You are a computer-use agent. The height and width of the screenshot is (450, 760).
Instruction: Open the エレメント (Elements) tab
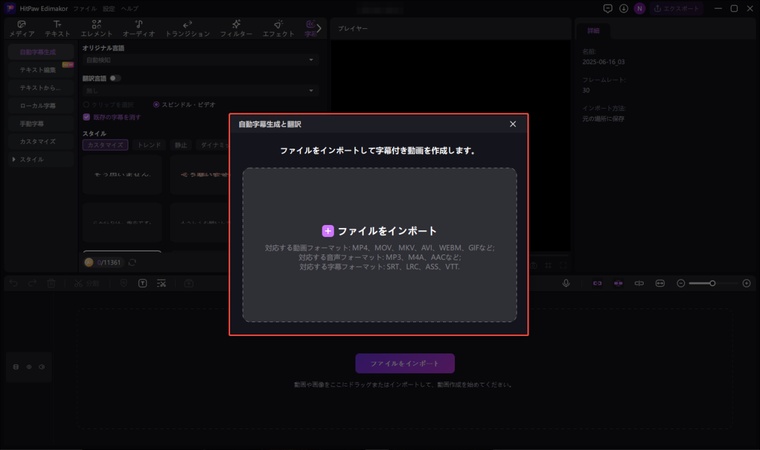pyautogui.click(x=96, y=29)
